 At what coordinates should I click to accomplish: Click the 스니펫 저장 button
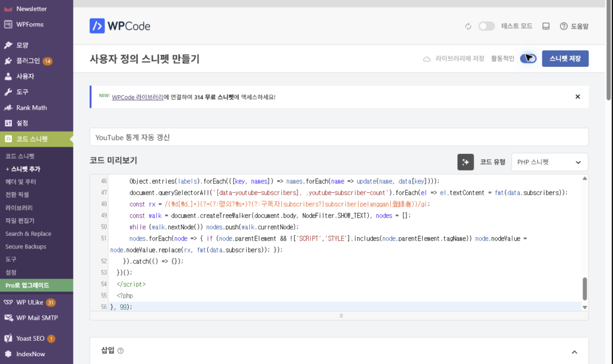pyautogui.click(x=565, y=59)
